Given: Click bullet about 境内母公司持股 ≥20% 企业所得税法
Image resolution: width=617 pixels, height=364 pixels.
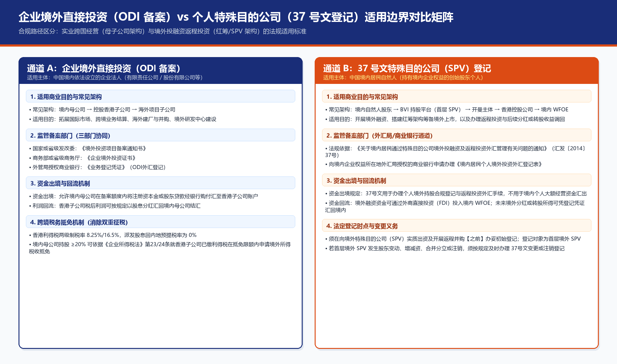Looking at the screenshot, I should click(x=160, y=248).
